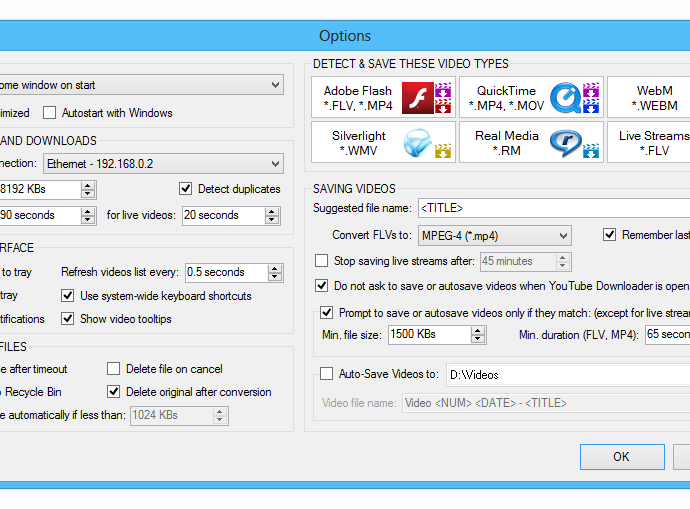Toggle QuickTime lower blue film icon
The height and width of the screenshot is (509, 690).
[591, 106]
